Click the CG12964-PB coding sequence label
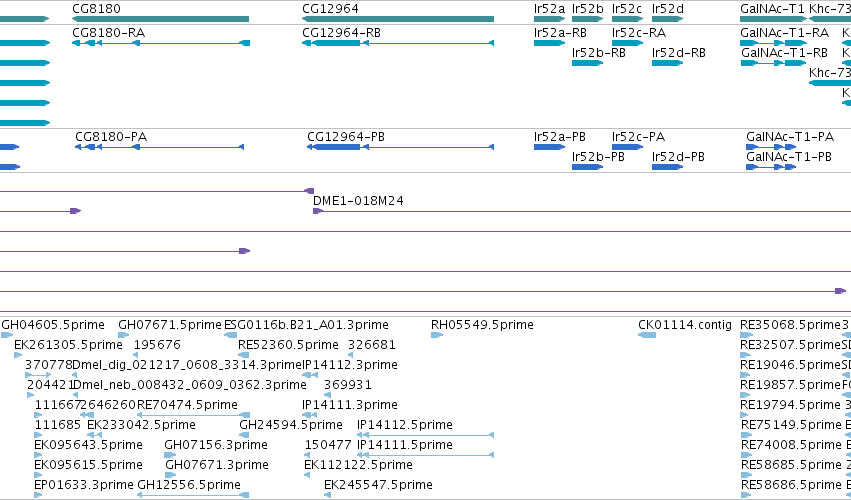Viewport: 851px width, 500px height. point(346,136)
